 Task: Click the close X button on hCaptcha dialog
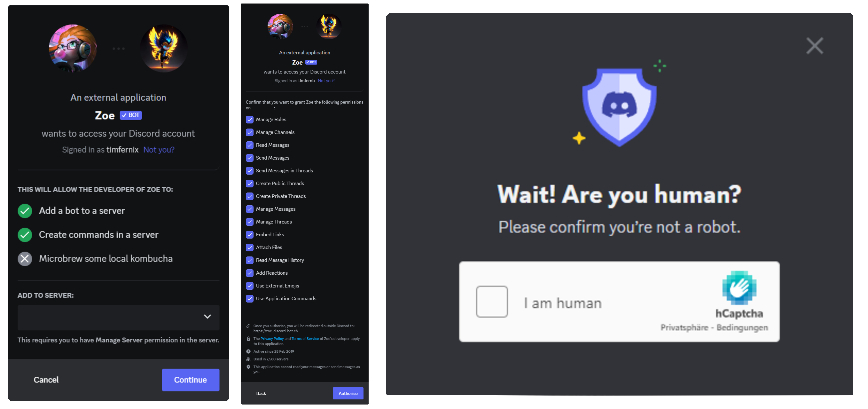(x=814, y=45)
